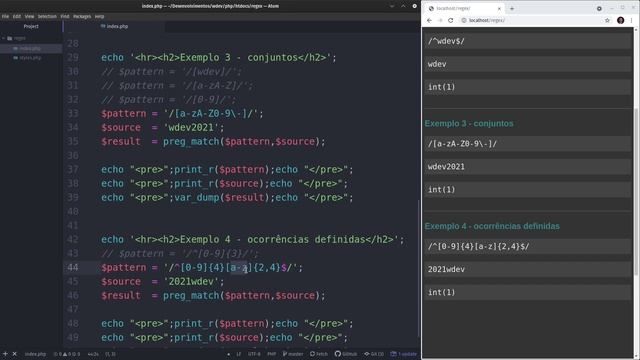Image resolution: width=640 pixels, height=360 pixels.
Task: Change the LF line ending setting
Action: point(239,354)
